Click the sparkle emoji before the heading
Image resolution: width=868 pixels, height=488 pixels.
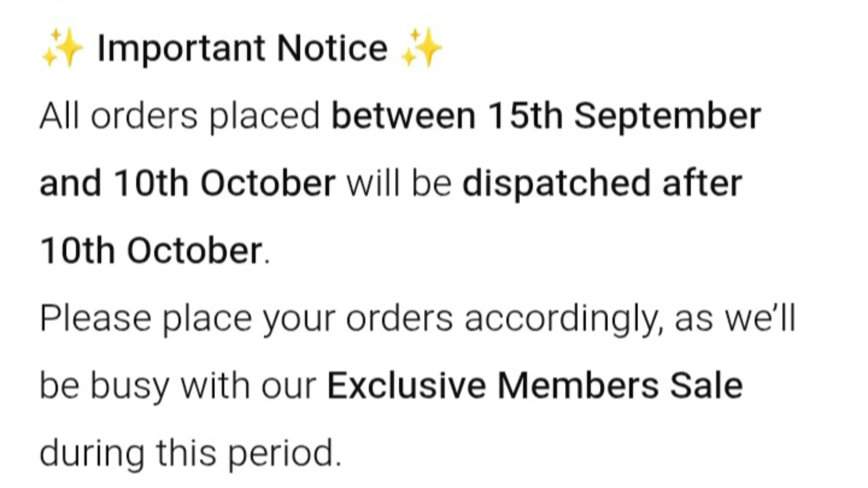click(x=62, y=48)
